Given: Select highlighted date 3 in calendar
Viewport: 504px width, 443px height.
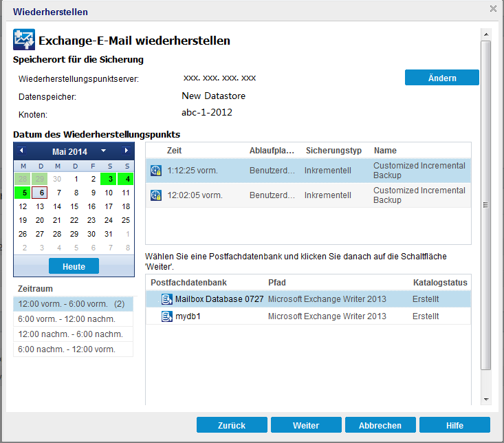Looking at the screenshot, I should [109, 179].
